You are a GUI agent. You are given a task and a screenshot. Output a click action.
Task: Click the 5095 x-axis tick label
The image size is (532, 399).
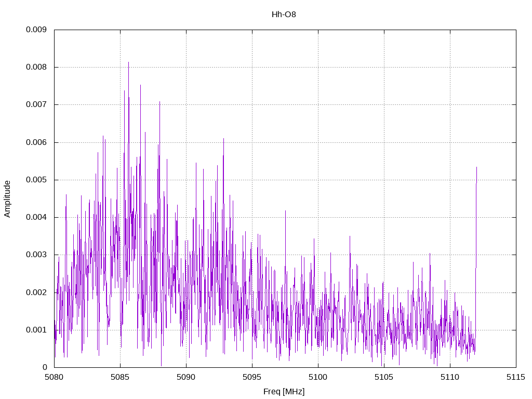(252, 377)
